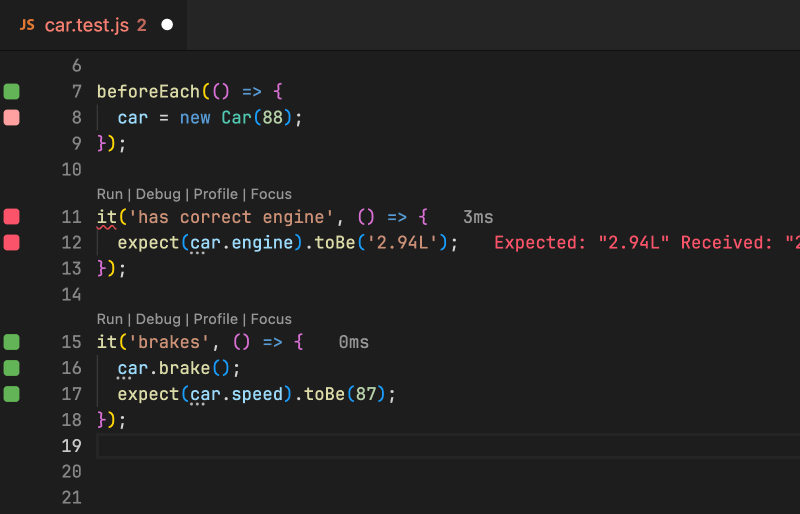
Task: Run the 'has correct engine' test
Action: 109,194
